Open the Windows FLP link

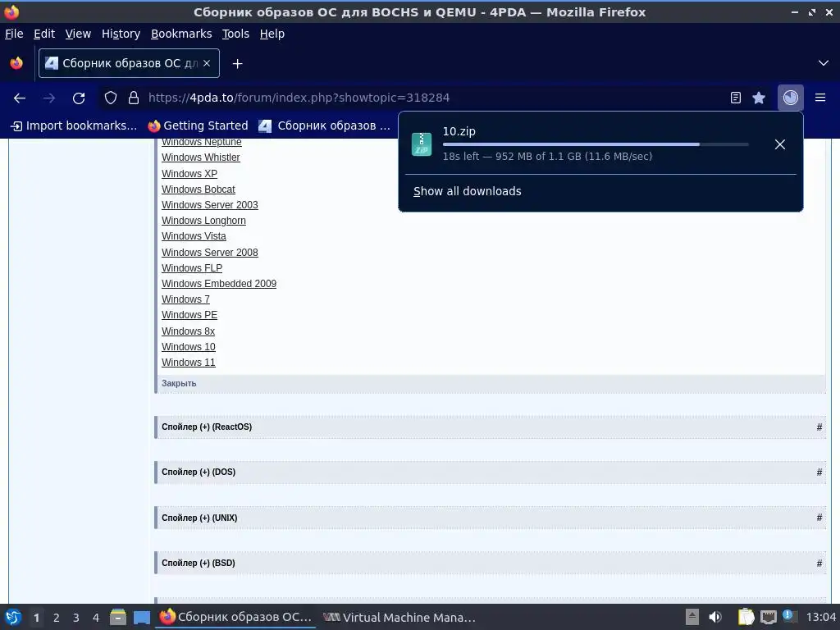point(192,268)
